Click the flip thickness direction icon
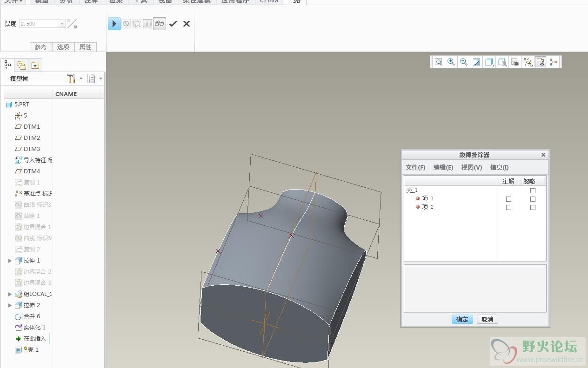Viewport: 588px width, 368px height. point(72,24)
